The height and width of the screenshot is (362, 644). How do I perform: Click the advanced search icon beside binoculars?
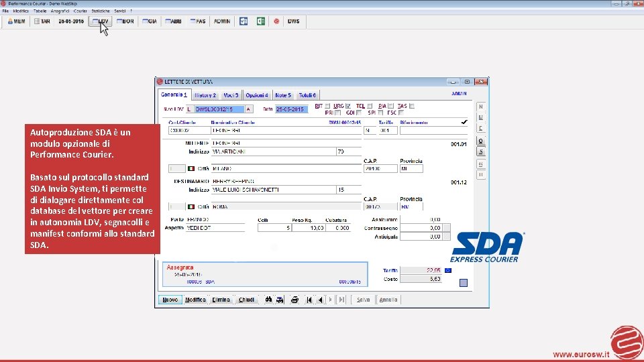280,300
